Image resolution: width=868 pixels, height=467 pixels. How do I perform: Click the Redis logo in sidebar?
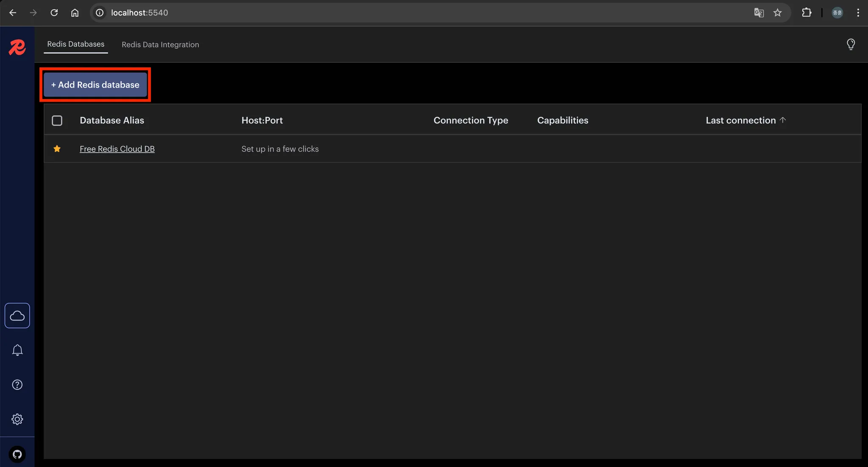[x=17, y=47]
